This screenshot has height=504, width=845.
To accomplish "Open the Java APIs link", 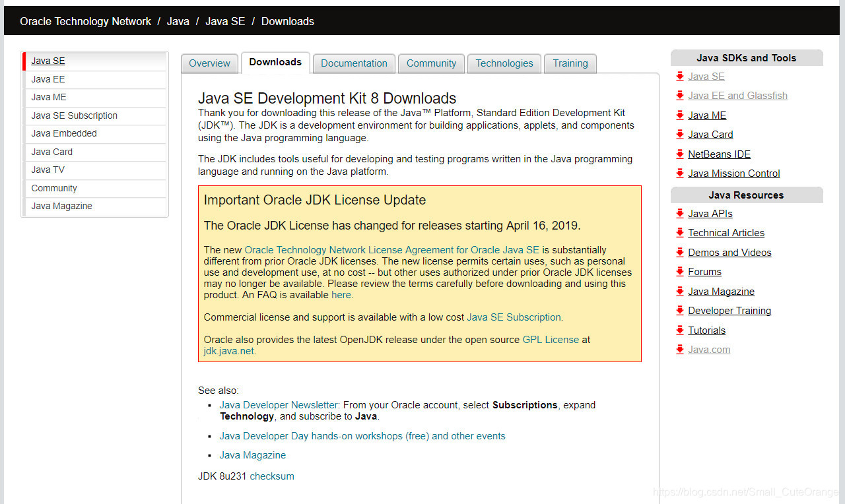I will pyautogui.click(x=710, y=214).
